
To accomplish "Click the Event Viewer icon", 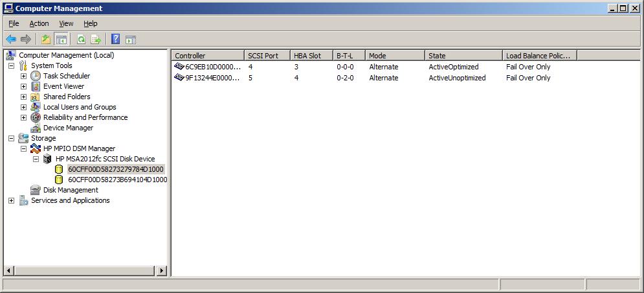I will (36, 86).
